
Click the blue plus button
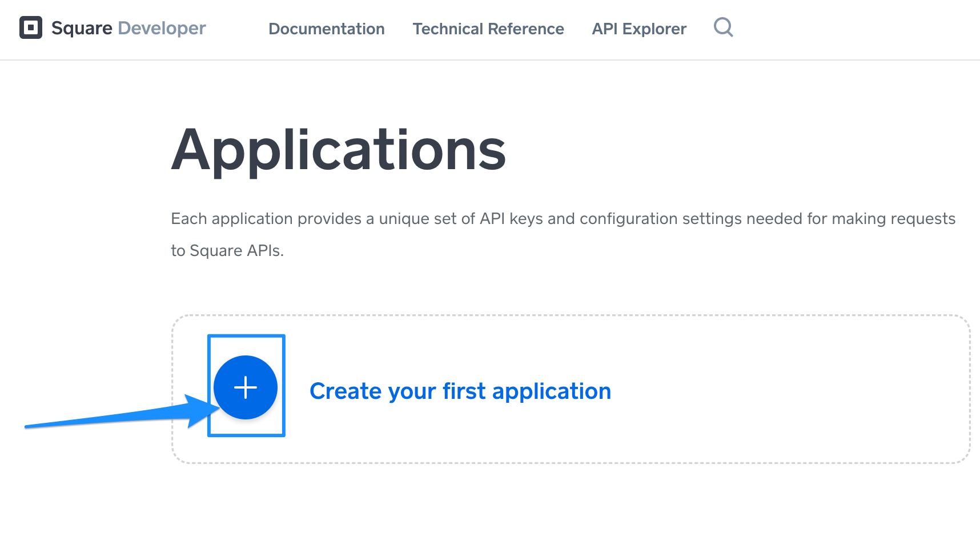pos(246,387)
